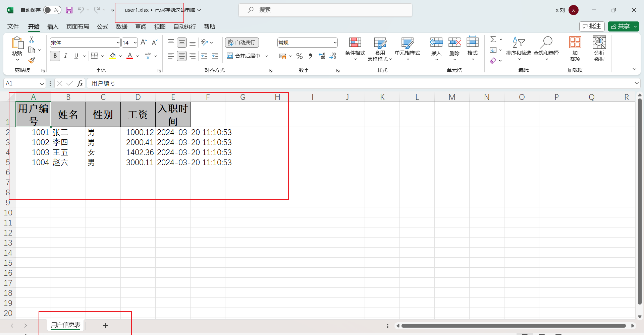Apply the yellow fill color swatch
The width and height of the screenshot is (644, 335).
click(x=113, y=56)
